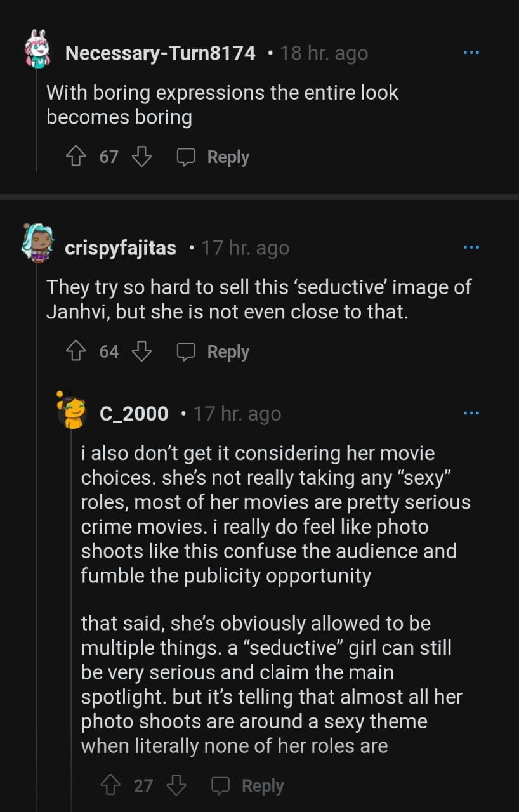Screen dimensions: 519x812
Task: Downvote crispyfajitas' comment
Action: pyautogui.click(x=141, y=351)
